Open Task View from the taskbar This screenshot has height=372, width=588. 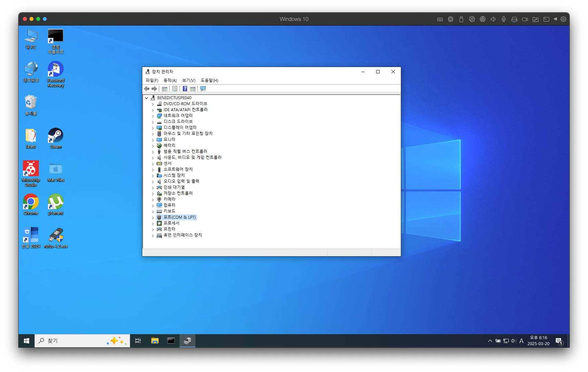point(138,341)
